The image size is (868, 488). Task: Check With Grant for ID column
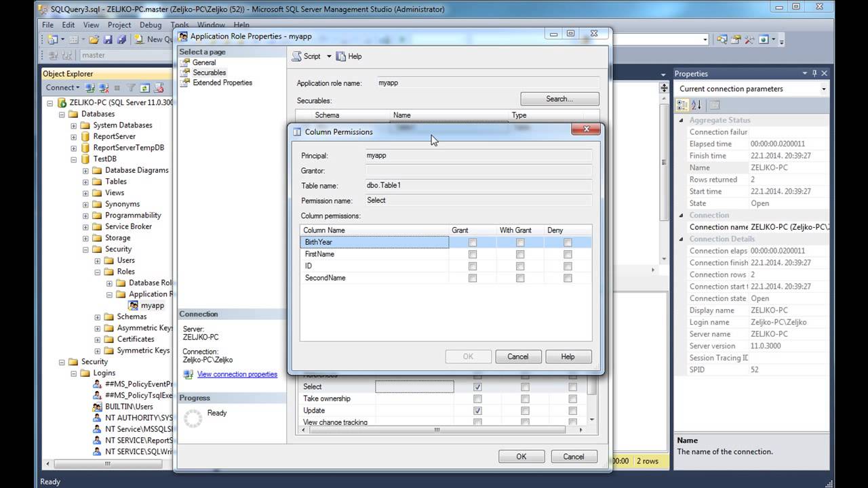[x=520, y=266]
